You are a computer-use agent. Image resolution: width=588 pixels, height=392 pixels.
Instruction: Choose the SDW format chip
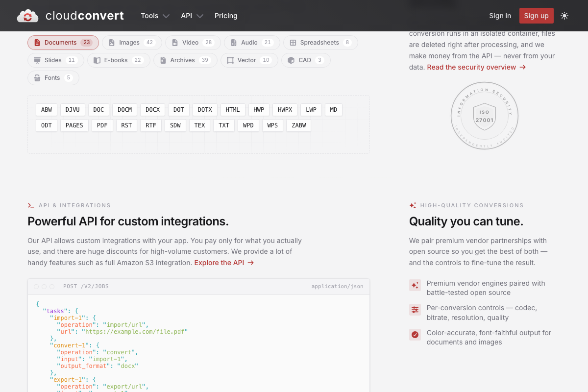pos(175,125)
